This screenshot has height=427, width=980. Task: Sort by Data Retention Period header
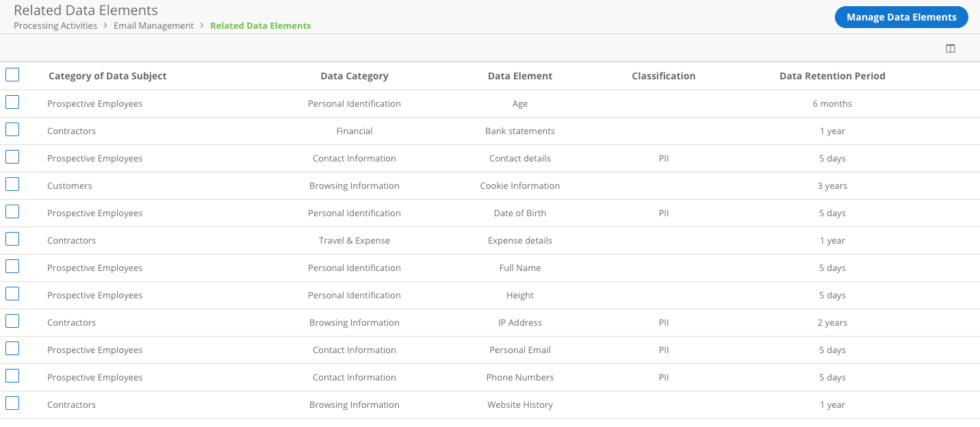click(x=832, y=76)
